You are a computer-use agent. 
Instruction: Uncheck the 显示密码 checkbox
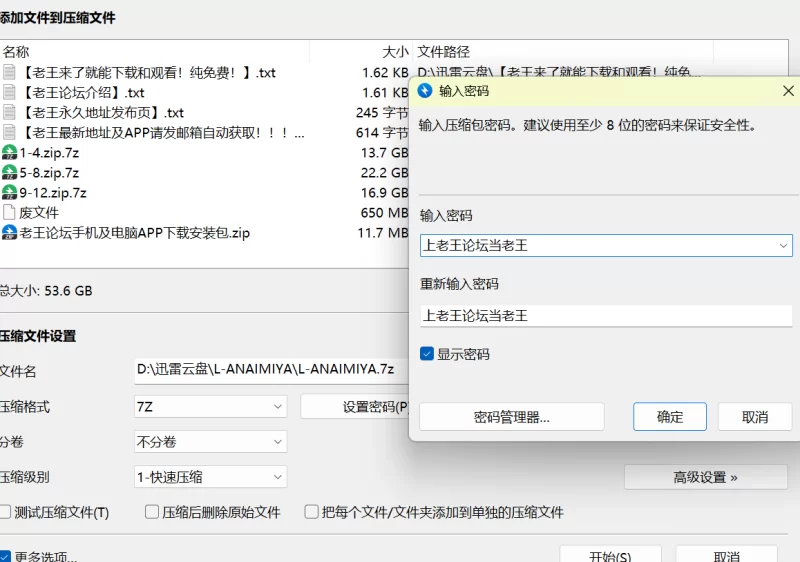427,354
